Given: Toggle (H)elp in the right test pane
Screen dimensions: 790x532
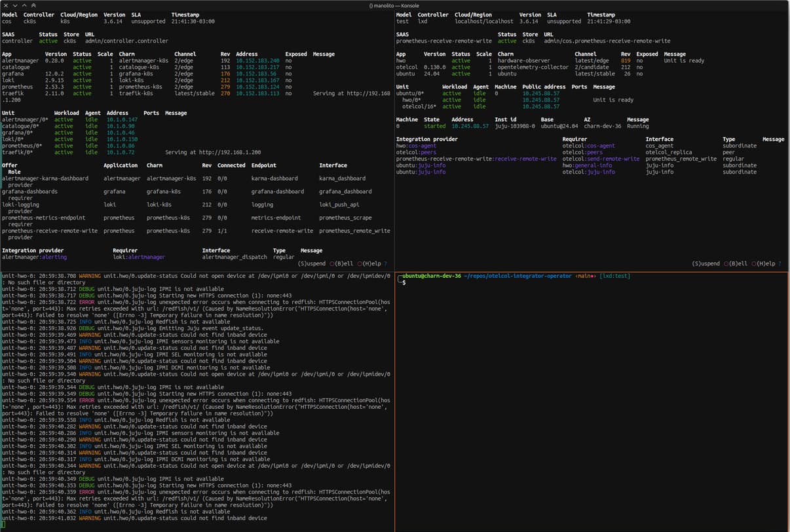Looking at the screenshot, I should click(764, 263).
